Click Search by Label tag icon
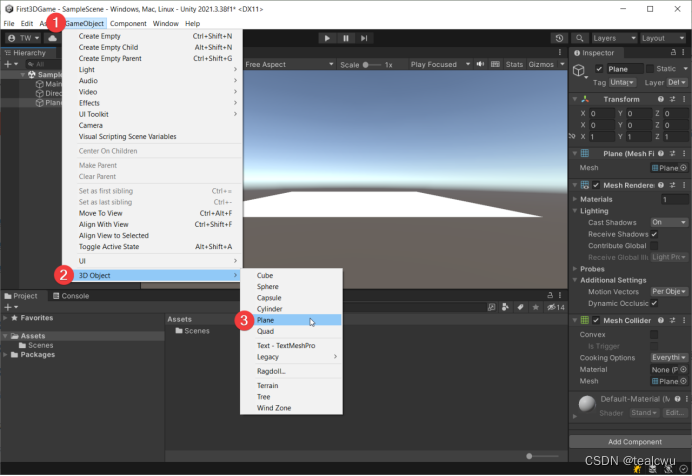The image size is (692, 476). pyautogui.click(x=520, y=307)
